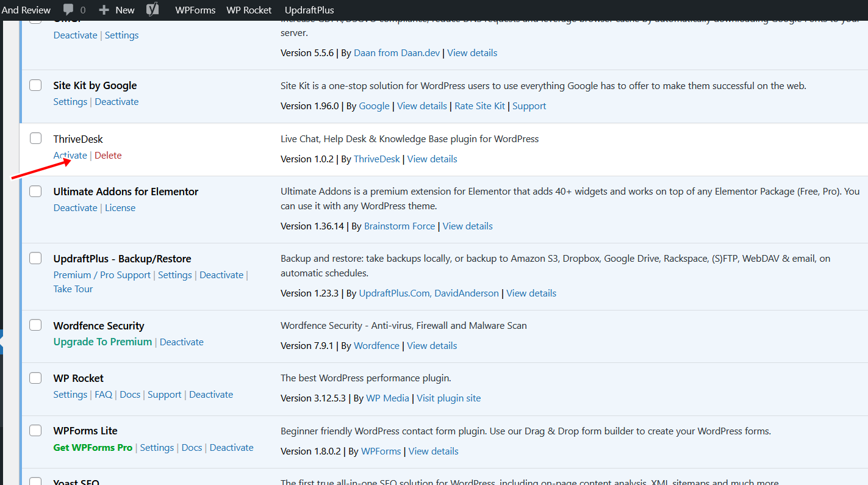Deactivate the plugin by Daan.dev
Image resolution: width=868 pixels, height=485 pixels.
[x=75, y=35]
